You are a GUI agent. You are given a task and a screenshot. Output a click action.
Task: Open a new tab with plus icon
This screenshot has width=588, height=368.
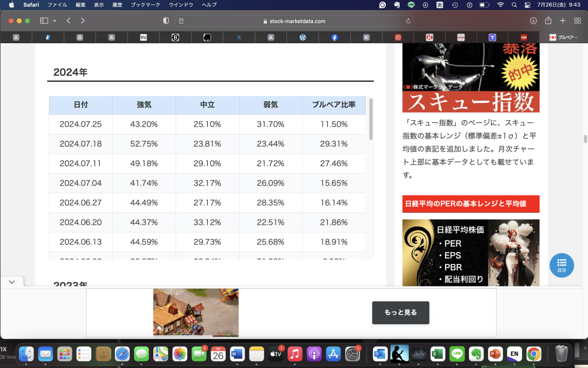click(563, 21)
